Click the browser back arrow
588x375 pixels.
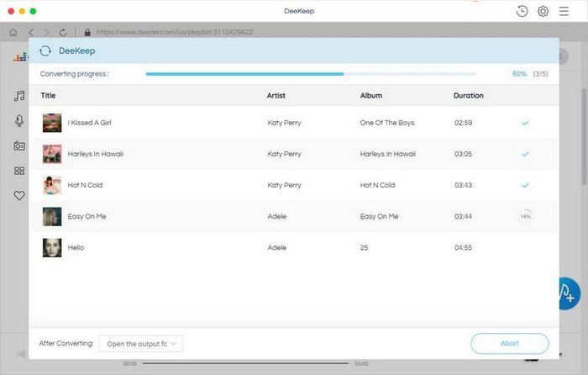click(31, 32)
